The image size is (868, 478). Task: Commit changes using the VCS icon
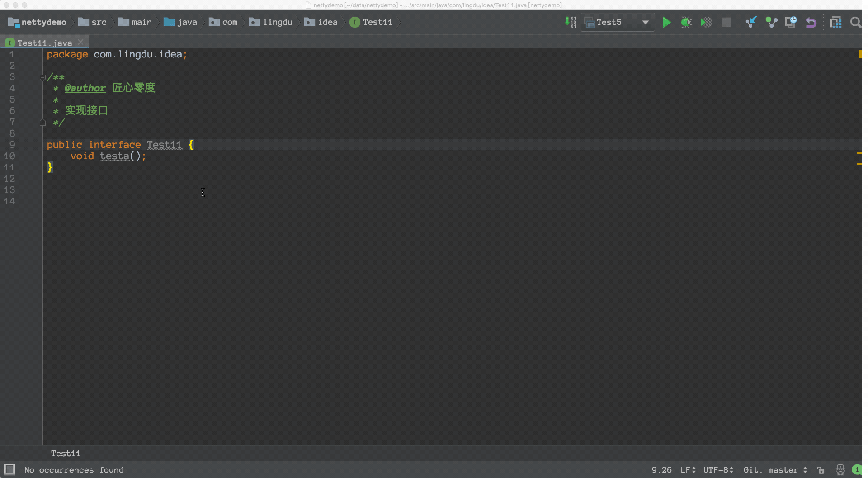pyautogui.click(x=771, y=22)
